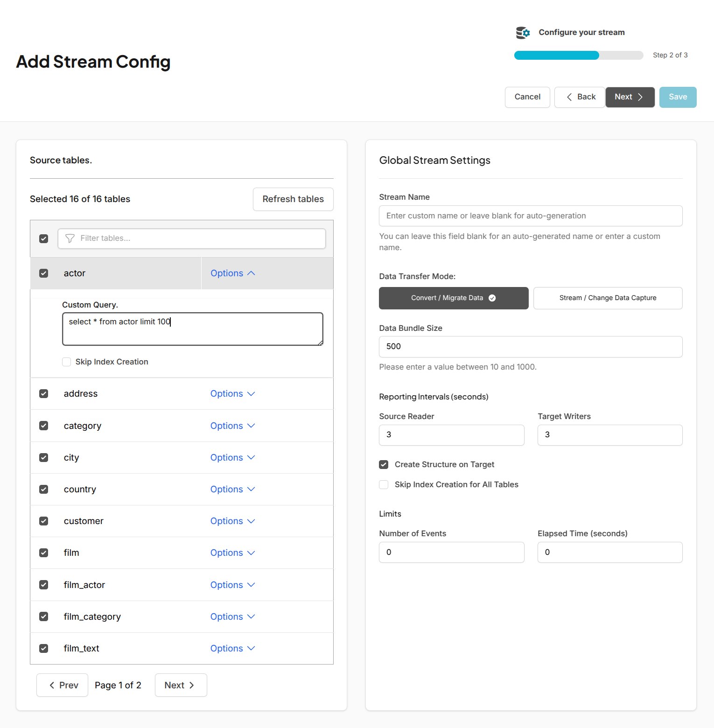The image size is (714, 728).
Task: Expand Options for the film_text table
Action: [232, 648]
